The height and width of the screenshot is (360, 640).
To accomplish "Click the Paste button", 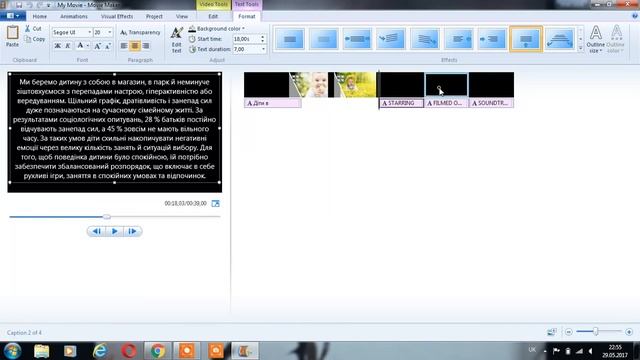I will pyautogui.click(x=12, y=36).
